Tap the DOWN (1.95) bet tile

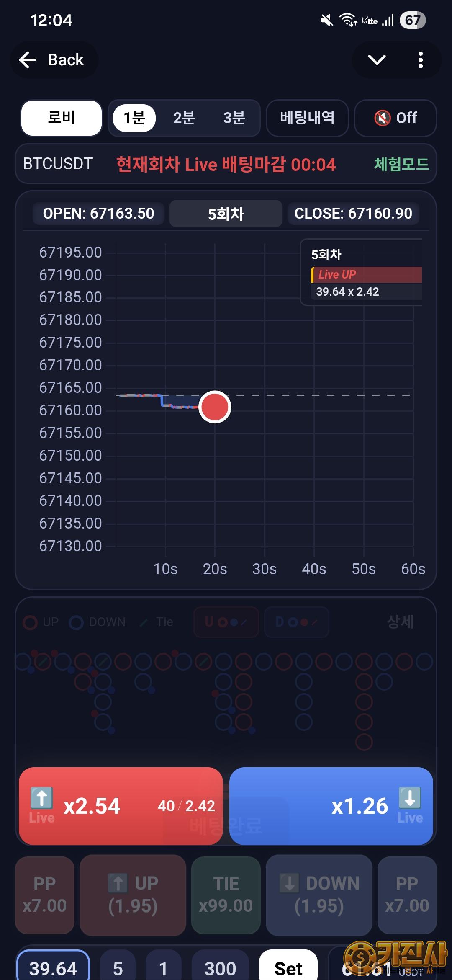[319, 895]
